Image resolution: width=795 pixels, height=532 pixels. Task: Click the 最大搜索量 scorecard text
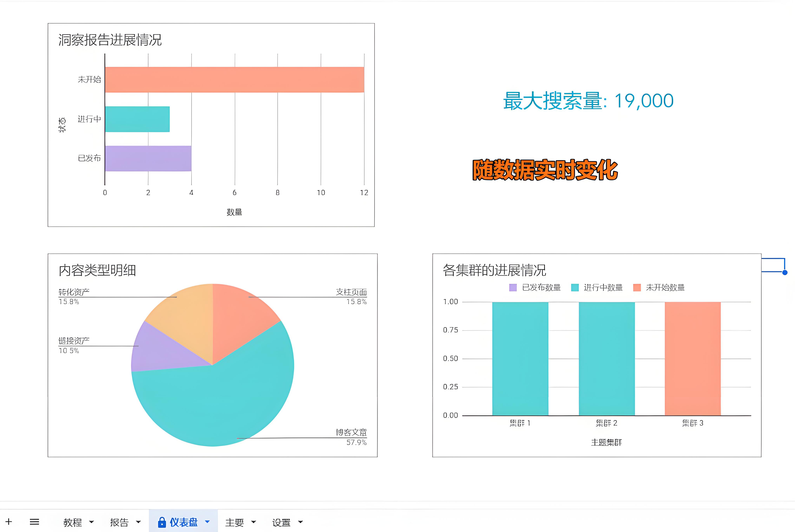pos(588,101)
